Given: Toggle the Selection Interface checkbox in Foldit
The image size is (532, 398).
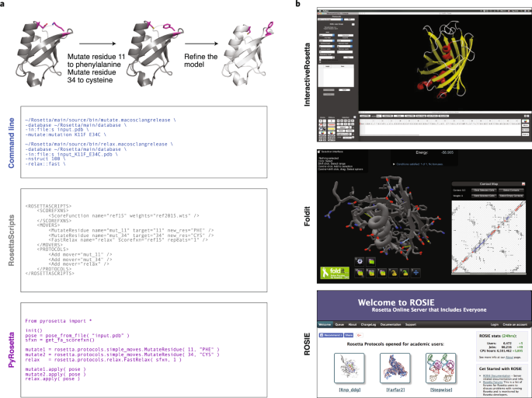Looking at the screenshot, I should coord(319,152).
